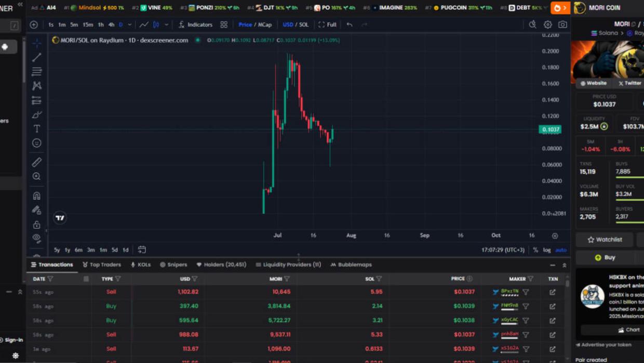Undo the last chart action
The image size is (644, 363).
point(350,24)
